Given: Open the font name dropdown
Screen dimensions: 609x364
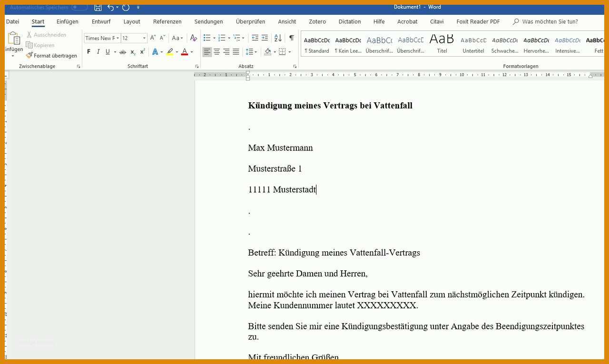Looking at the screenshot, I should pos(118,38).
